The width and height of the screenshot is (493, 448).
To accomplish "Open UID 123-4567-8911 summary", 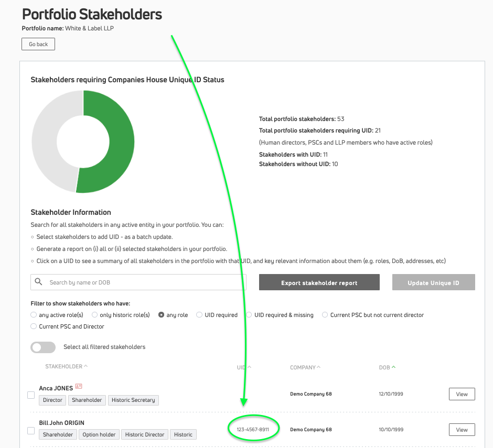I will click(253, 430).
